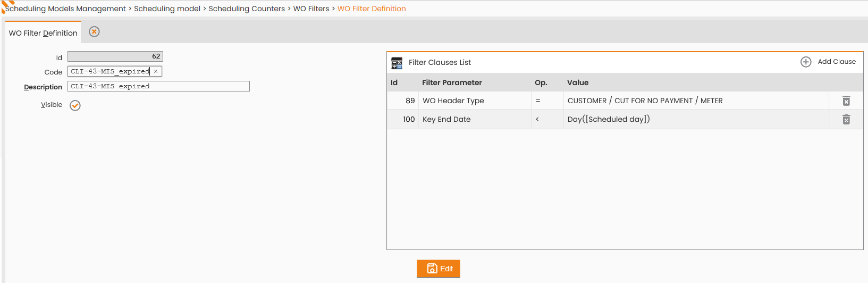Click the < operator cell
Image resolution: width=868 pixels, height=283 pixels.
click(x=547, y=119)
